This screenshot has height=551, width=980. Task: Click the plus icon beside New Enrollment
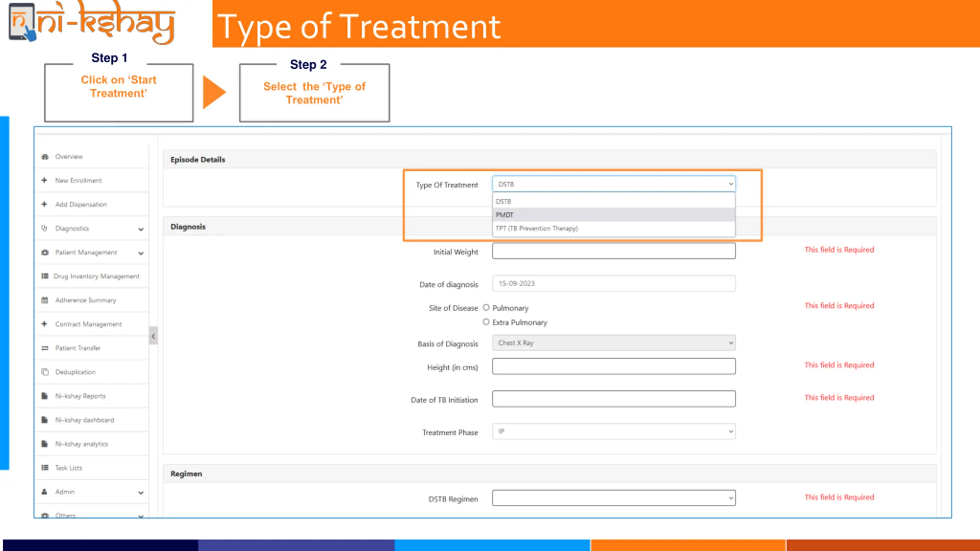pyautogui.click(x=44, y=180)
